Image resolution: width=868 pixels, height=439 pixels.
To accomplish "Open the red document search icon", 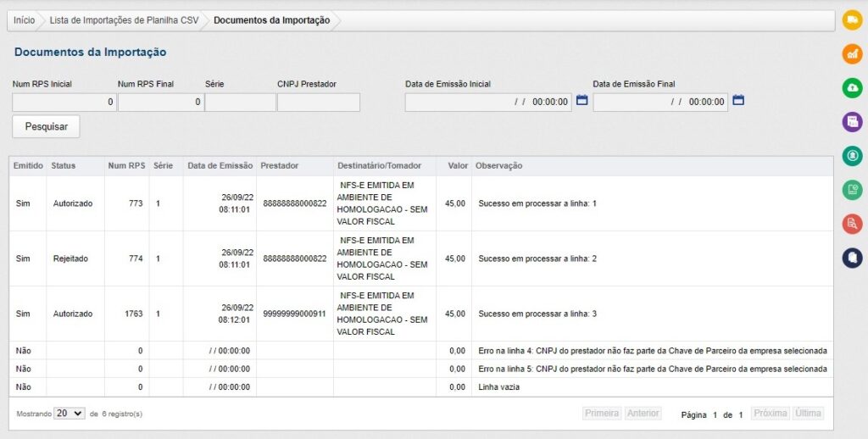I will (852, 224).
